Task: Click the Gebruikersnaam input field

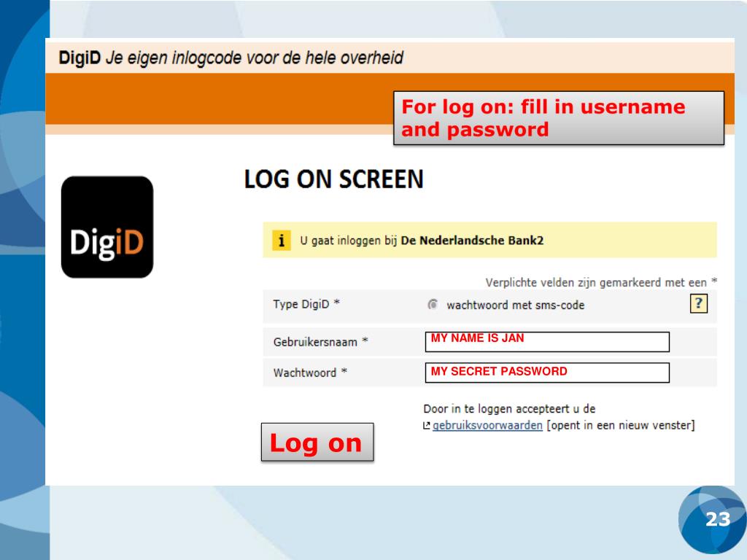Action: [x=547, y=342]
